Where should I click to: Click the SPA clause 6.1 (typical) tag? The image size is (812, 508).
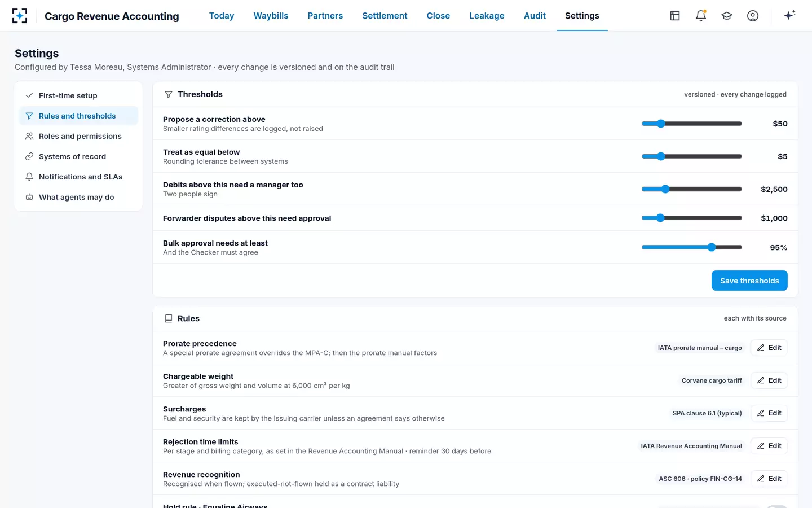pos(707,413)
